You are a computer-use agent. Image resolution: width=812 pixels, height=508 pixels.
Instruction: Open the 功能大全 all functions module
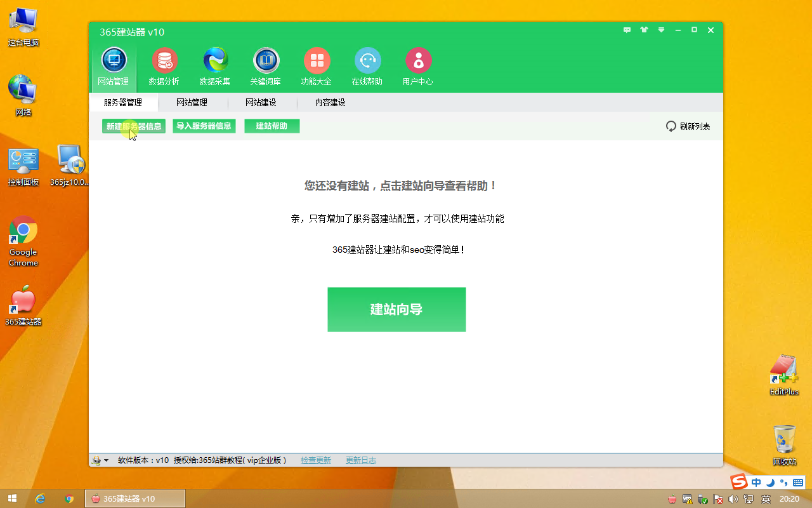click(317, 67)
